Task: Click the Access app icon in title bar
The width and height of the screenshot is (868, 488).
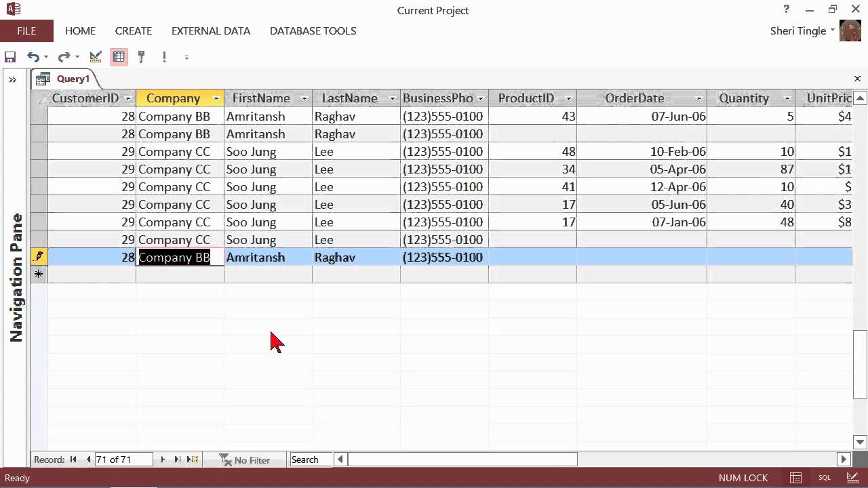Action: (x=13, y=9)
